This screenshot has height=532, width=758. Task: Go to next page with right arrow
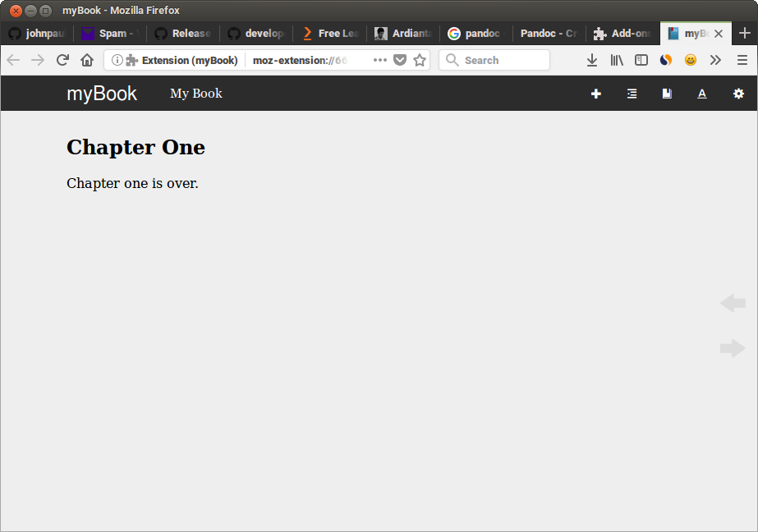tap(733, 348)
